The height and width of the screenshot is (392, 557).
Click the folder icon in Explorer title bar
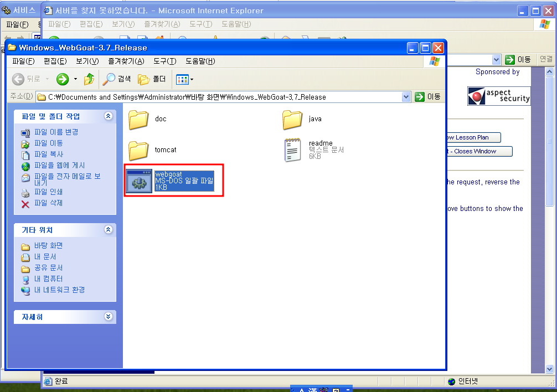click(12, 47)
